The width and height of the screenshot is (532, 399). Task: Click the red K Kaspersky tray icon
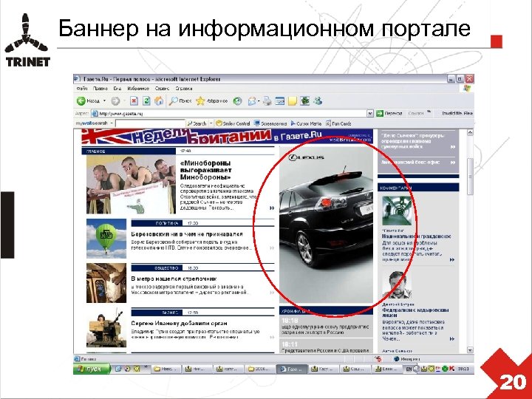pos(452,369)
